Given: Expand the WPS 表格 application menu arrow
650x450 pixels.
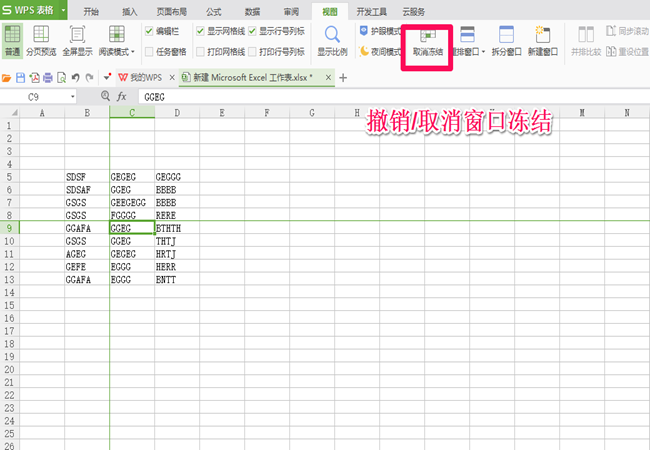Looking at the screenshot, I should coord(63,10).
